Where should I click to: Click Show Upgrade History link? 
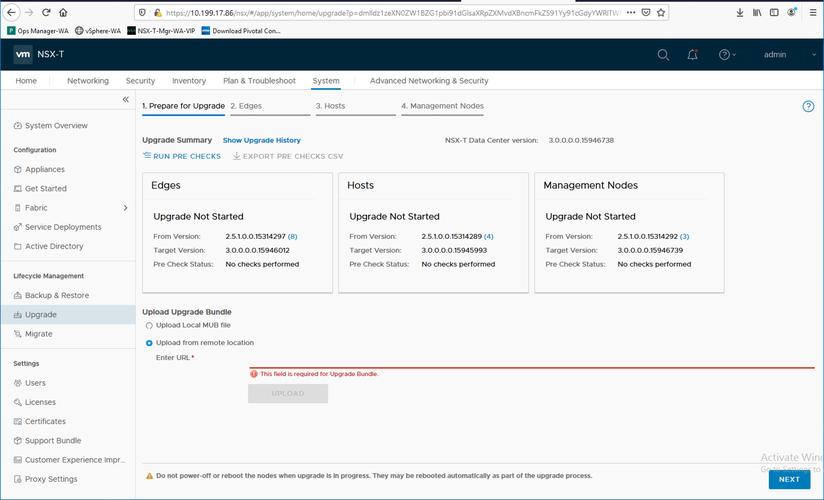(261, 140)
